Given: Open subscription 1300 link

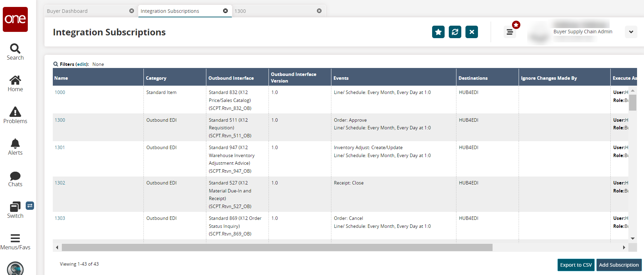Looking at the screenshot, I should click(x=60, y=120).
